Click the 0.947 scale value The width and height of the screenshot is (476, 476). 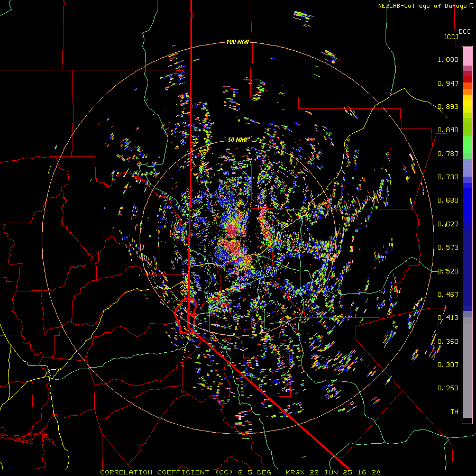tap(448, 83)
